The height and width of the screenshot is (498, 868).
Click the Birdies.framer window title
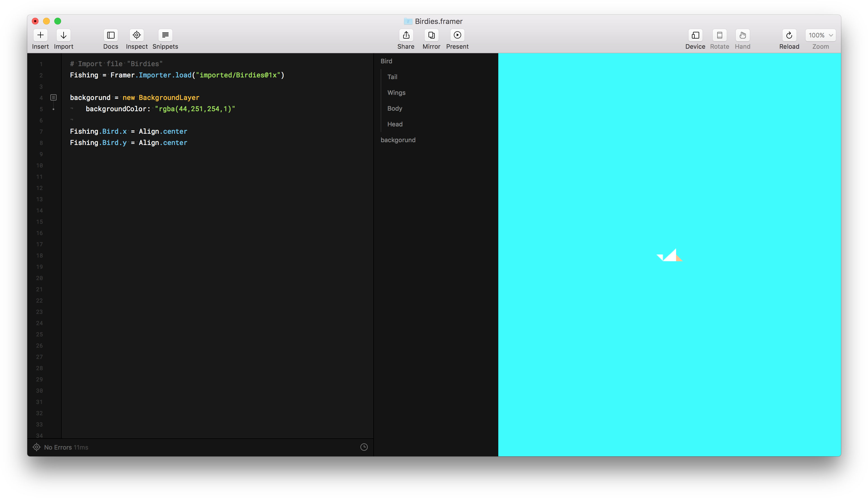[438, 21]
